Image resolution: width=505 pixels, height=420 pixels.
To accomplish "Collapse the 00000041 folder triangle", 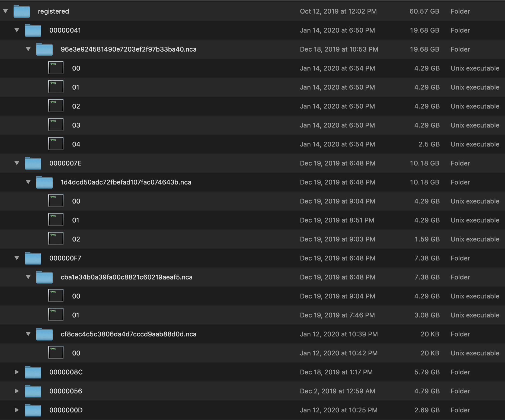I will pyautogui.click(x=17, y=30).
